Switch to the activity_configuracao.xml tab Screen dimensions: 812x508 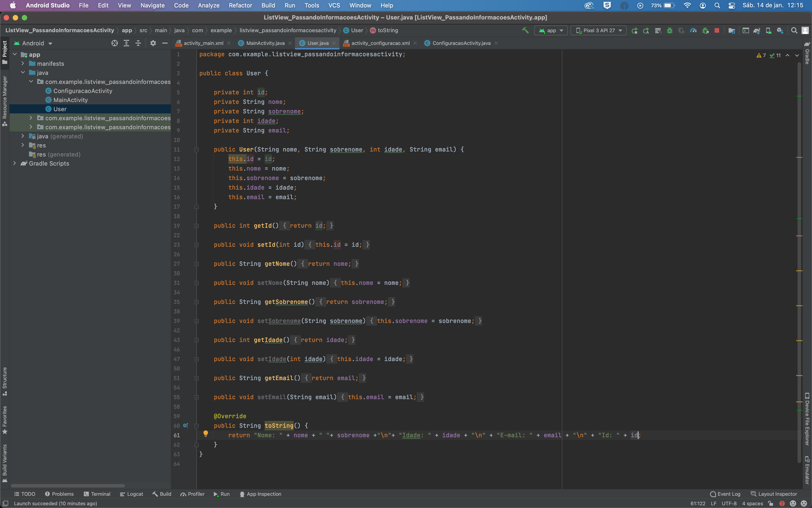380,43
